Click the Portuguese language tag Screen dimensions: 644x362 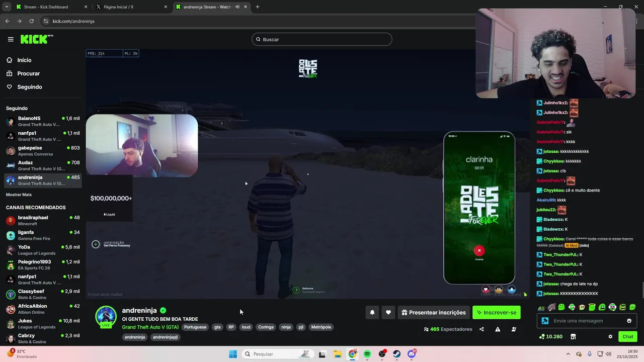[x=195, y=327]
